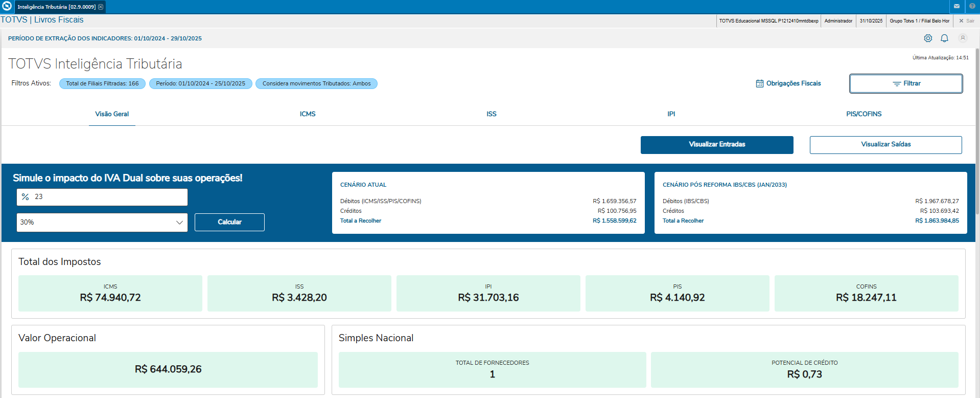Click the Última Atualização: 14:51 text

[941, 58]
